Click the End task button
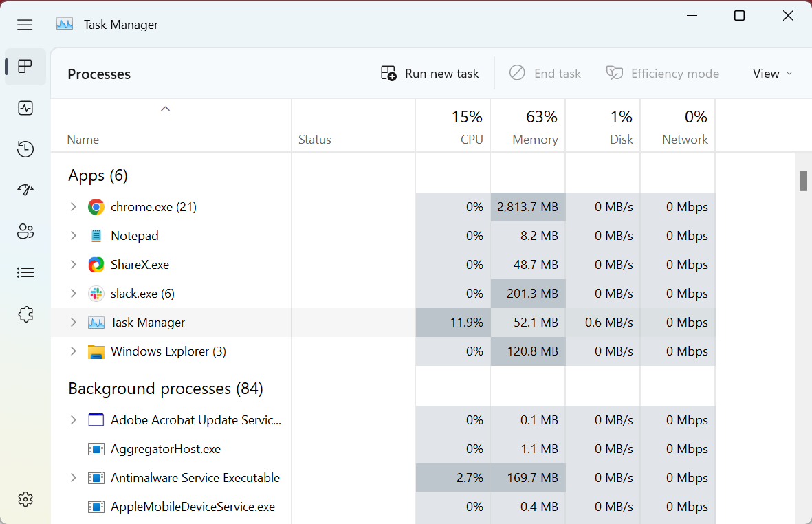Screen dimensions: 812x524 point(545,74)
